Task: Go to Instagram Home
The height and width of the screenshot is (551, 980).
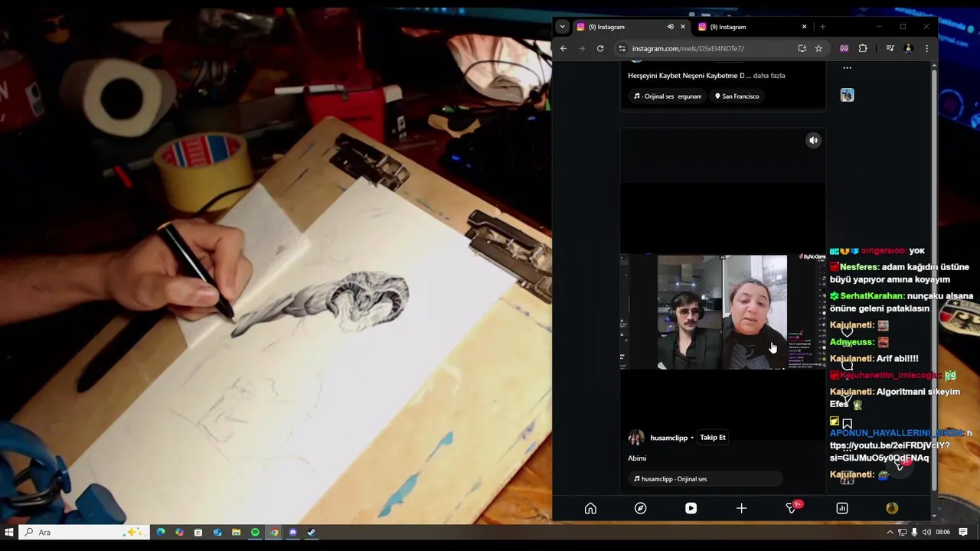Action: point(590,508)
